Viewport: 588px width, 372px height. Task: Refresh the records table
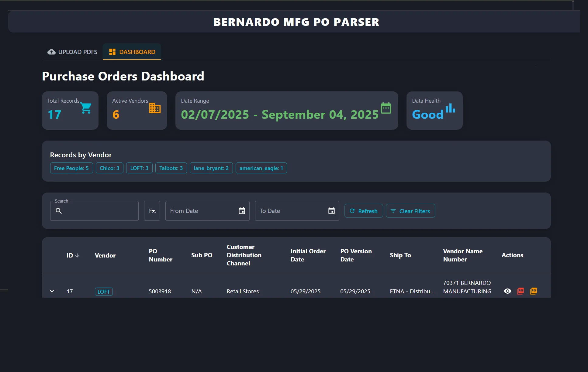click(x=364, y=211)
